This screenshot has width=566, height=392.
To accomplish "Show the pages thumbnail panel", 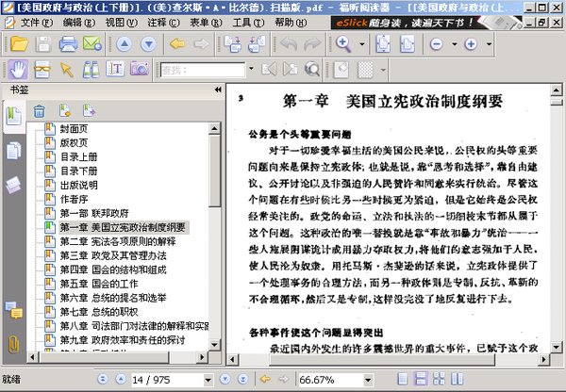I will 13,151.
